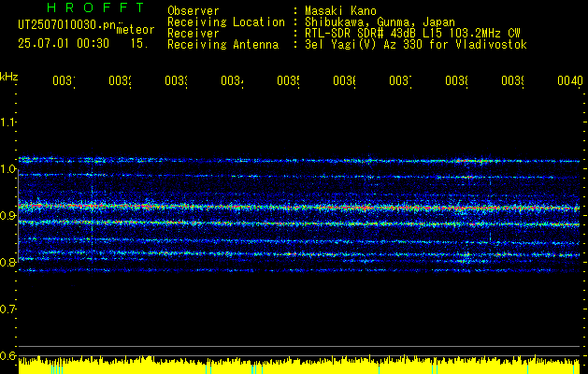Click the 1.1 kHz axis label

pos(7,122)
